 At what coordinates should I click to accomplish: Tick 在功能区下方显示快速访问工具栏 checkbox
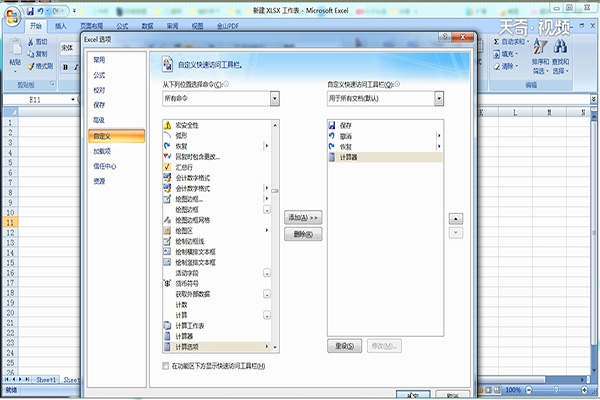(165, 366)
